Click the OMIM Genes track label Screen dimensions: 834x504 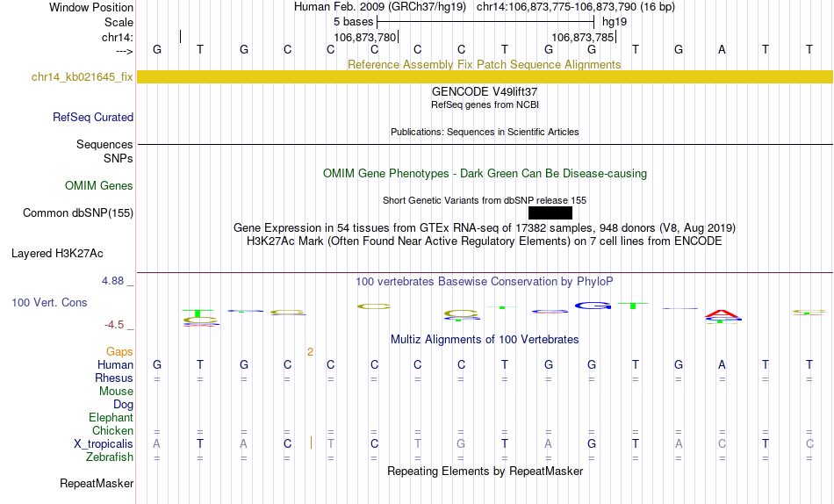point(99,186)
